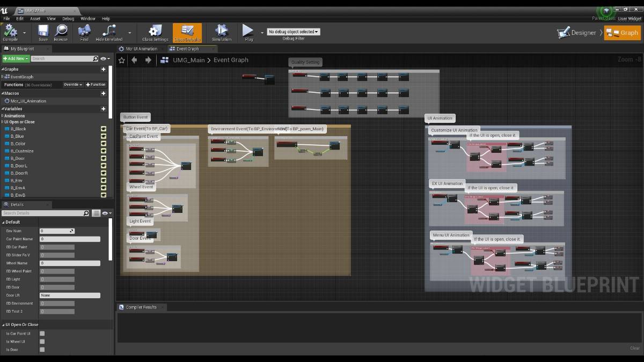
Task: Click UMG_Main in the graph breadcrumb
Action: coord(188,60)
